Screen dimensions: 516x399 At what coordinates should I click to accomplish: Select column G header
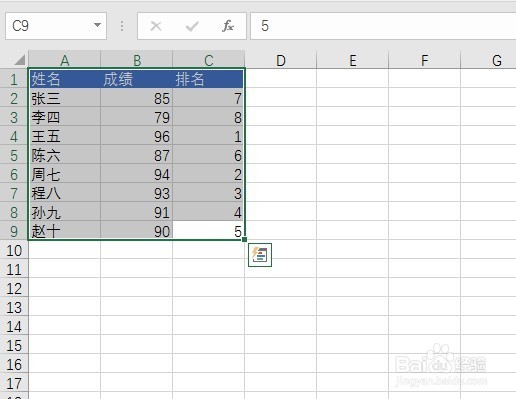click(x=489, y=60)
